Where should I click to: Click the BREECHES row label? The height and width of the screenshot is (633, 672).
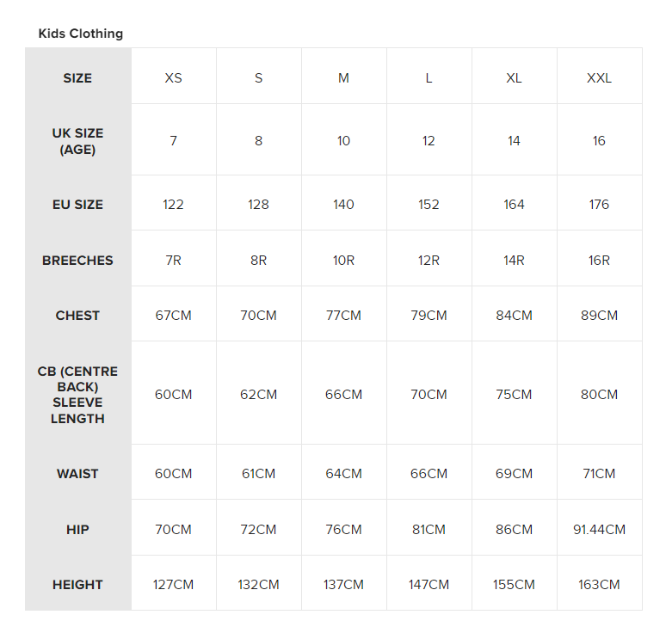tap(77, 260)
